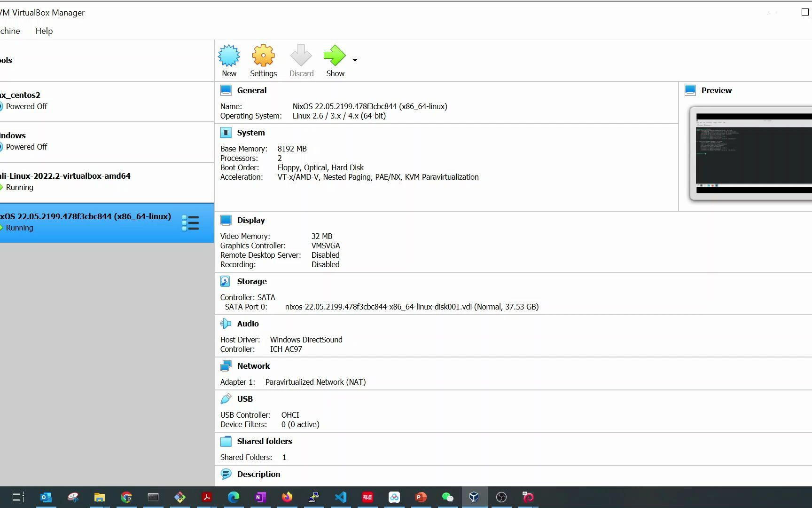Minimize the VirtualBox Manager window
The height and width of the screenshot is (508, 812).
coord(773,12)
